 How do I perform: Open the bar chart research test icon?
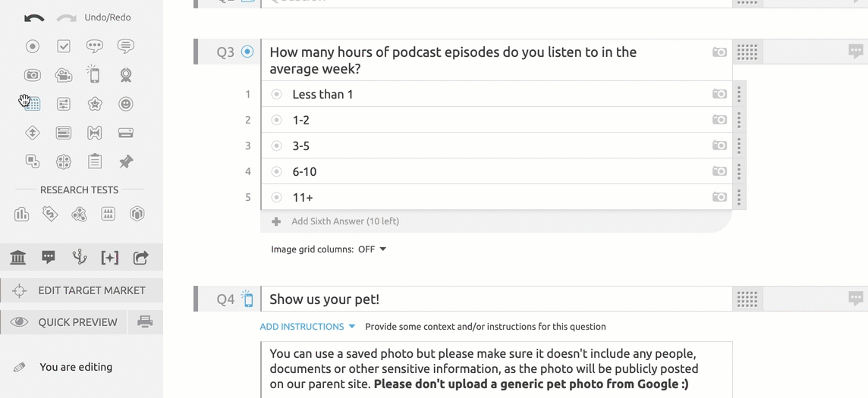(x=21, y=215)
